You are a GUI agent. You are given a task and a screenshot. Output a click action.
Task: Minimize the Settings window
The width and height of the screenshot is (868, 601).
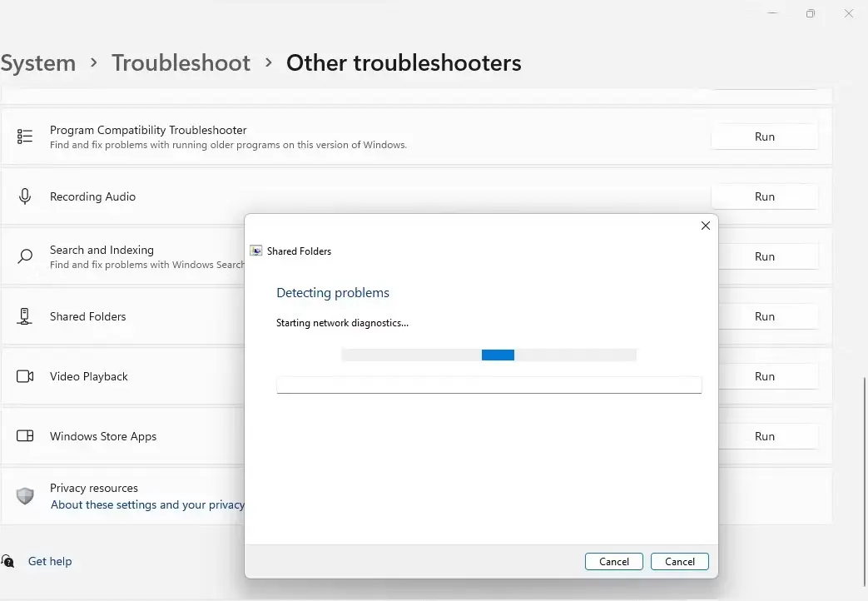[773, 13]
